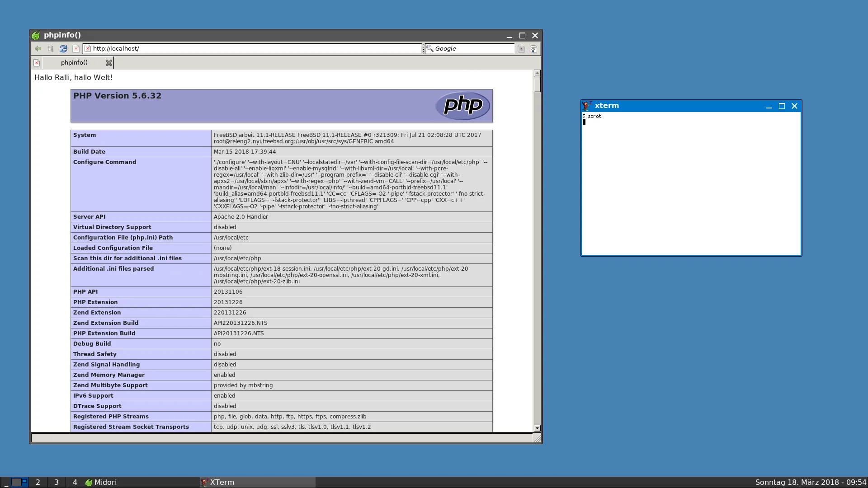Click the "Mar 15 2018 17:39:44" value
The width and height of the screenshot is (868, 488).
coord(245,152)
